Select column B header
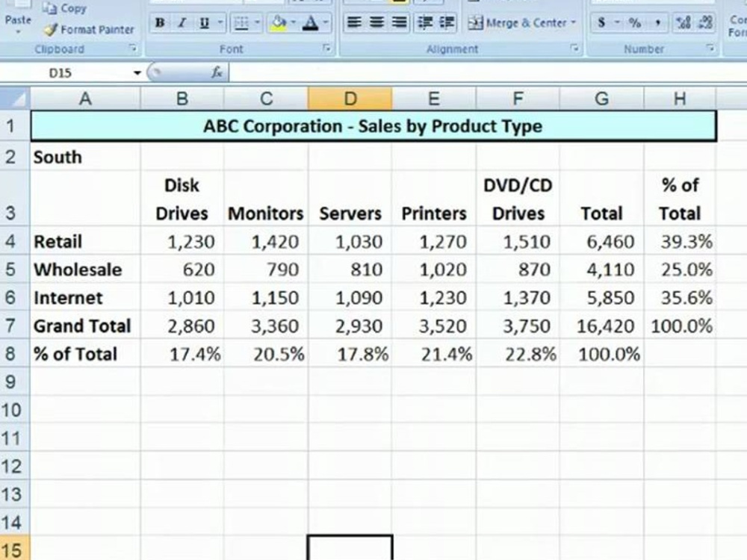This screenshot has height=560, width=747. click(x=182, y=99)
